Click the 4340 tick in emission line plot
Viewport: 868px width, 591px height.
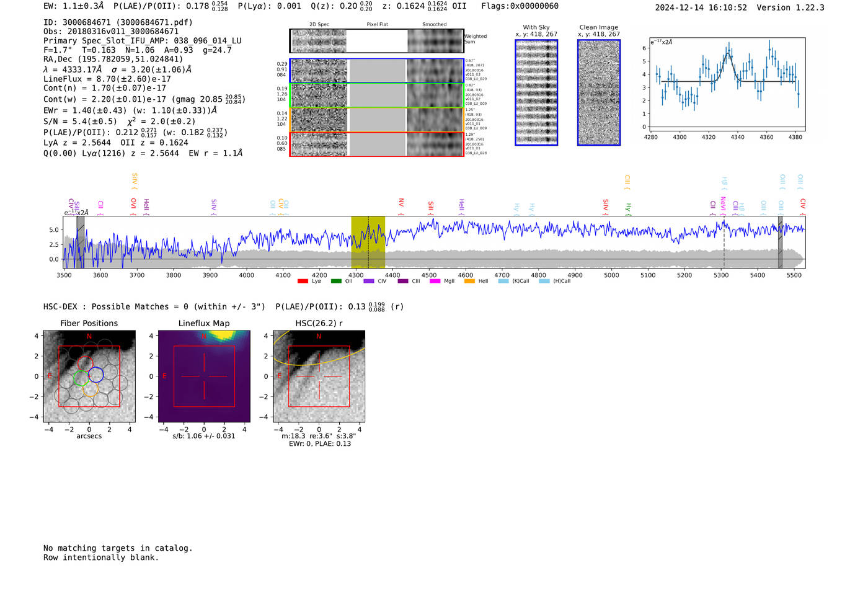pyautogui.click(x=737, y=137)
